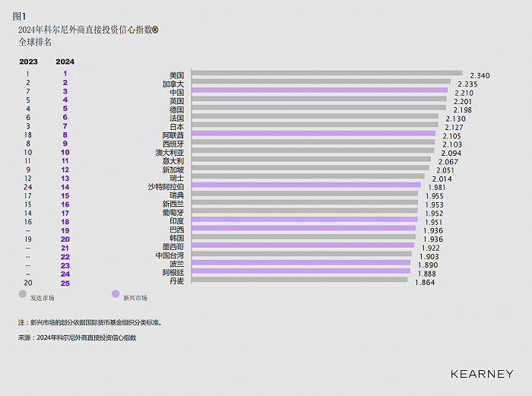Viewport: 532px width, 396px height.
Task: Click the index value 2.094
Action: (451, 154)
